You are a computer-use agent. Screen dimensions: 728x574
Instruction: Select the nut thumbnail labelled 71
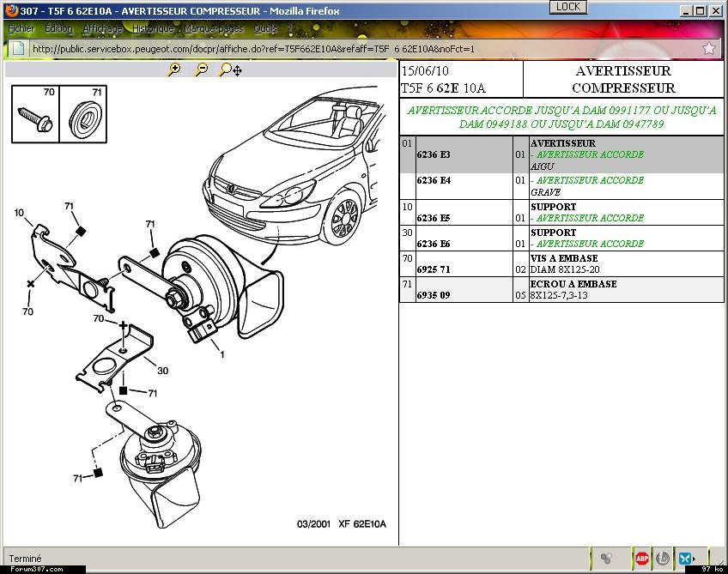pos(83,114)
